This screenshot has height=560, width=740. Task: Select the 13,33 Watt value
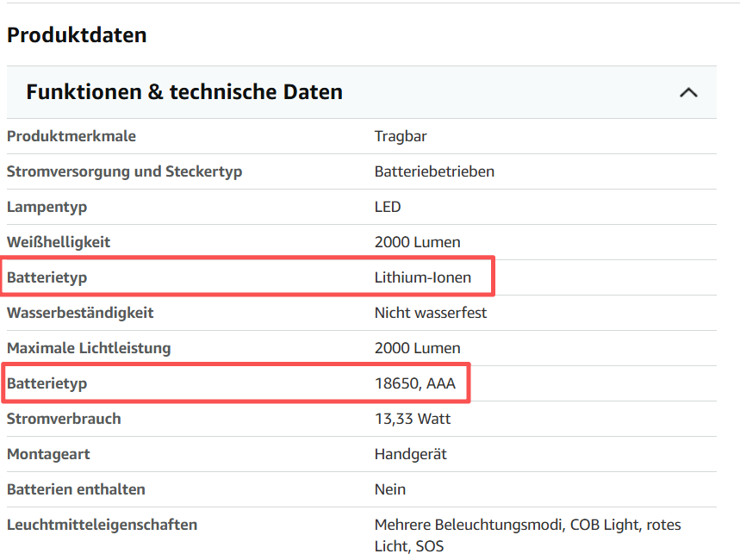click(x=413, y=419)
